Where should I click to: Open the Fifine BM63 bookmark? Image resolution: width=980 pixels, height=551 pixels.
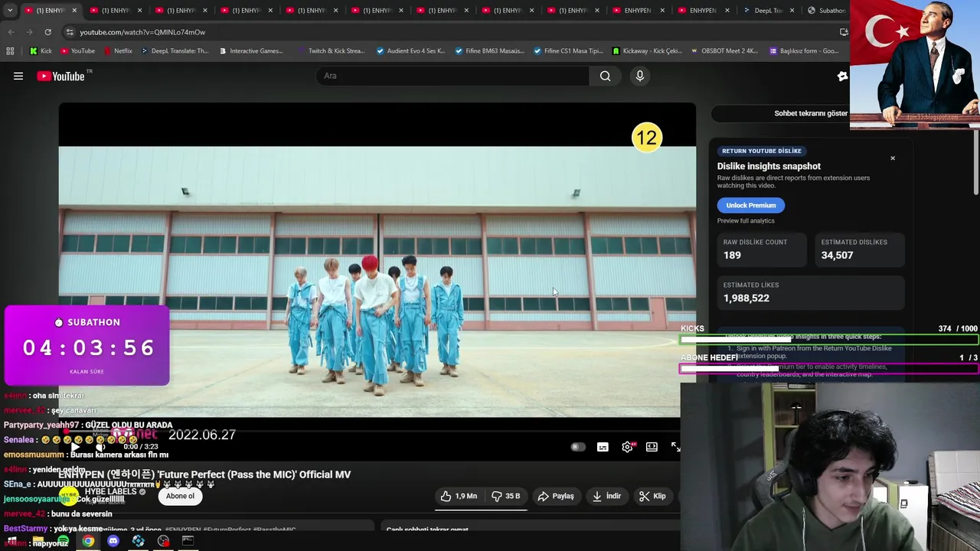pyautogui.click(x=489, y=51)
